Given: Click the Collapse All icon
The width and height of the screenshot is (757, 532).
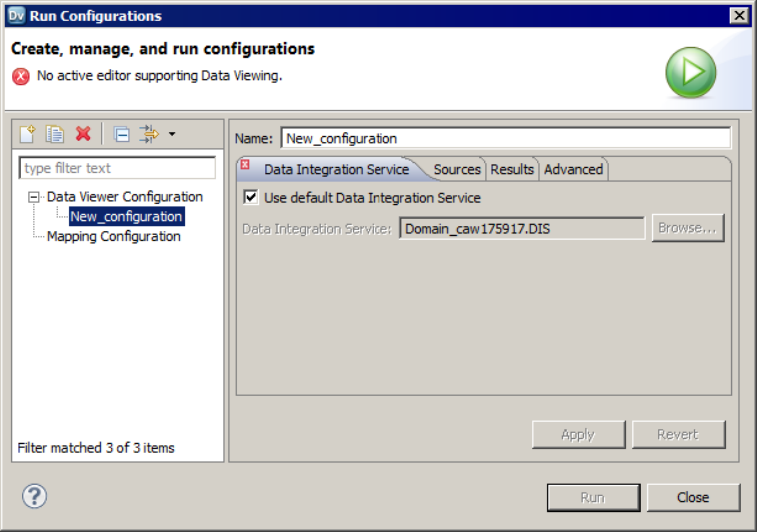Looking at the screenshot, I should pyautogui.click(x=122, y=134).
